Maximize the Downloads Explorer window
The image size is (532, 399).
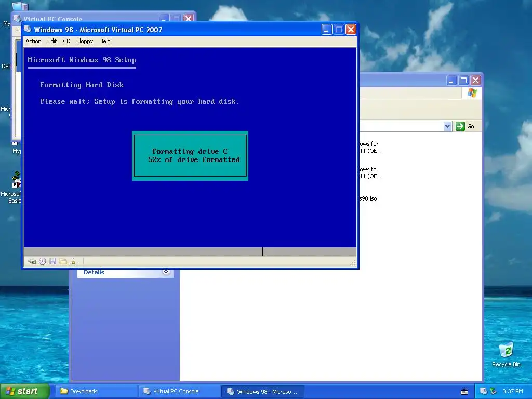point(463,81)
